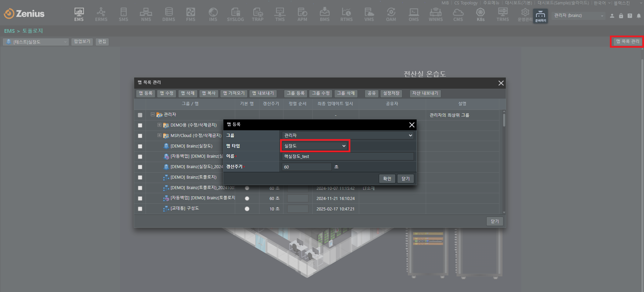Open the SYSLOG module icon
The height and width of the screenshot is (292, 644).
click(x=236, y=15)
